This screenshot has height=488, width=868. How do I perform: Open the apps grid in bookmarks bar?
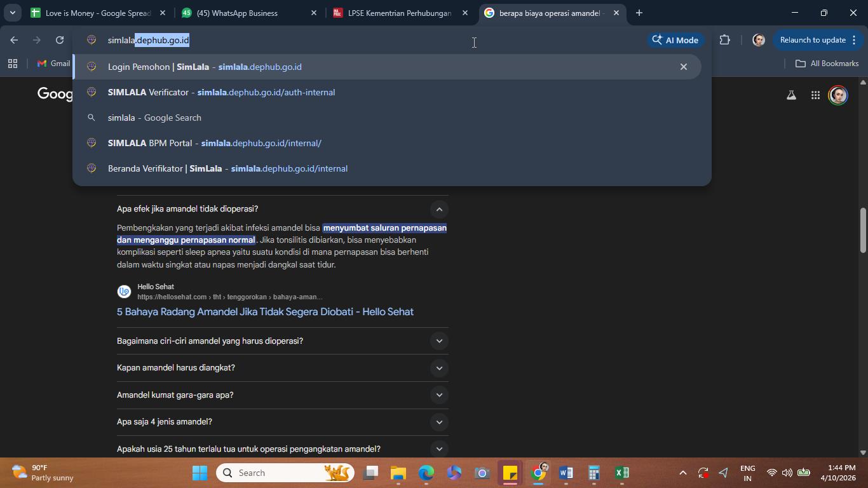coord(13,64)
